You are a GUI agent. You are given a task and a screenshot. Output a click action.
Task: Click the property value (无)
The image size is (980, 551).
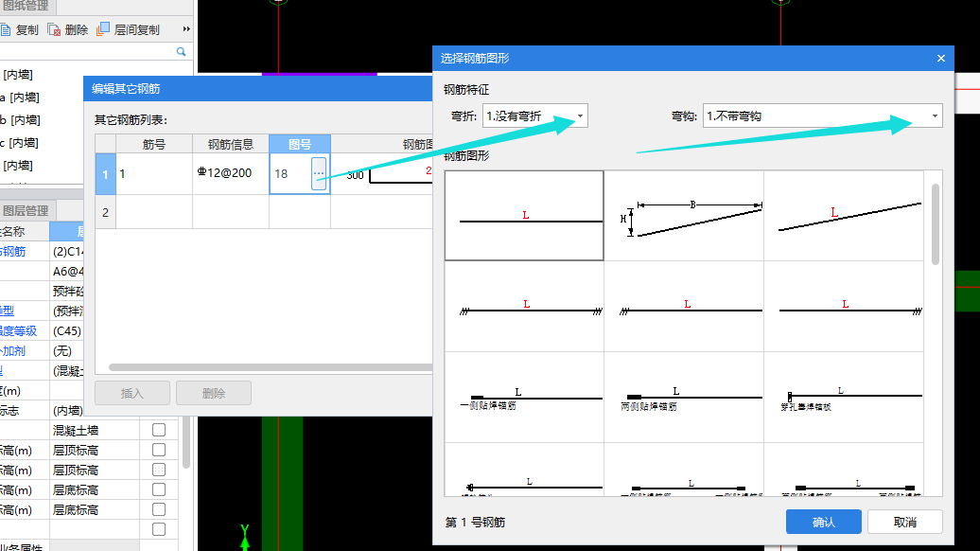click(67, 351)
